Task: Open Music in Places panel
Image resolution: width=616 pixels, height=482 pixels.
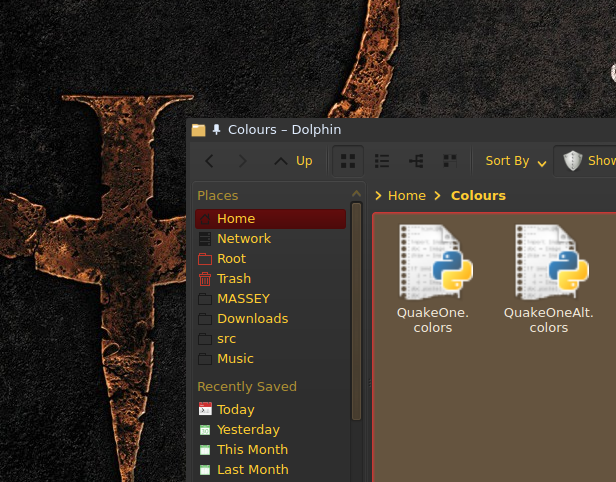Action: tap(270, 359)
